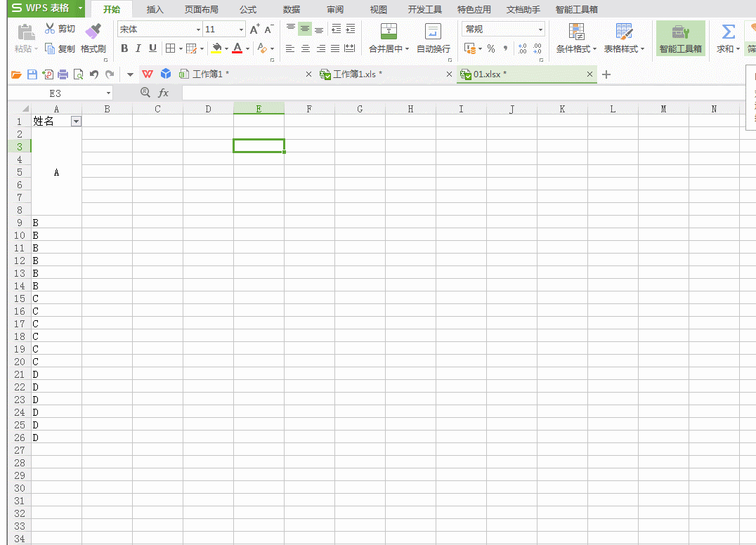Switch to the 插入 (Insert) ribbon tab

[155, 10]
